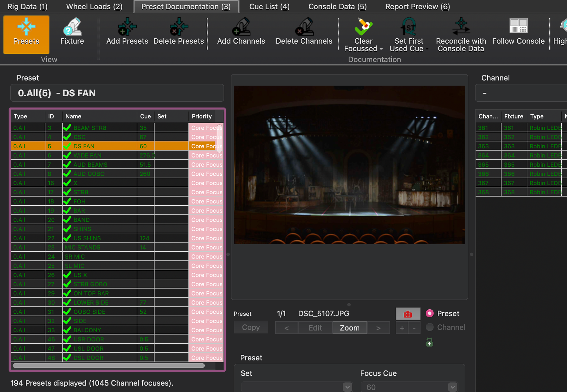Toggle focussed checkmark for BALCONY
The width and height of the screenshot is (567, 392).
pyautogui.click(x=67, y=330)
